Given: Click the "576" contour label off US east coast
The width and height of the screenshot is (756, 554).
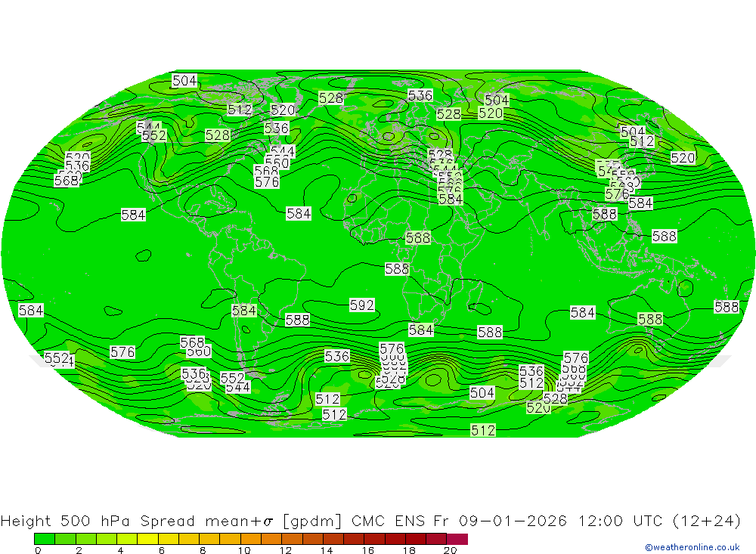Looking at the screenshot, I should pyautogui.click(x=267, y=182).
